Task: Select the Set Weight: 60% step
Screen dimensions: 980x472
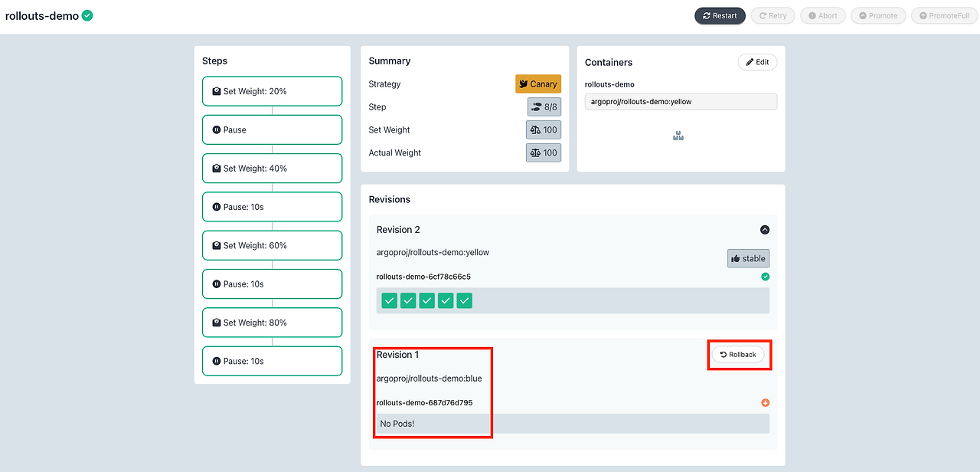Action: point(272,245)
